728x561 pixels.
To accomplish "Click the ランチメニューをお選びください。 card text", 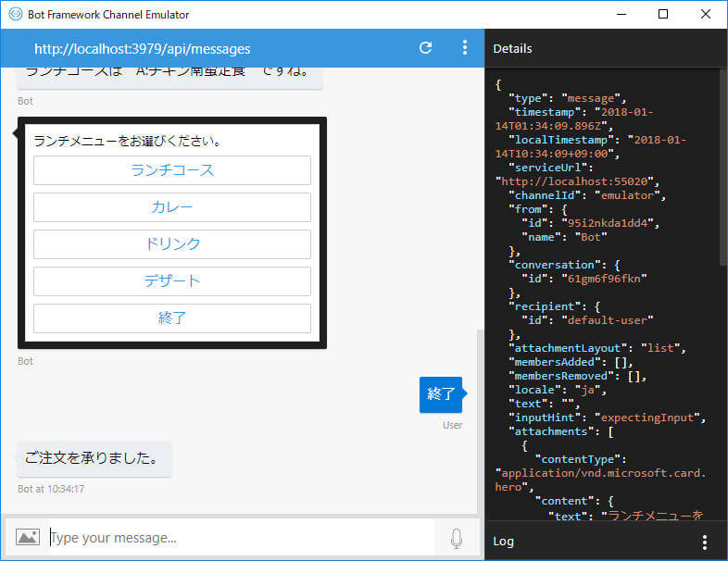I will (127, 141).
